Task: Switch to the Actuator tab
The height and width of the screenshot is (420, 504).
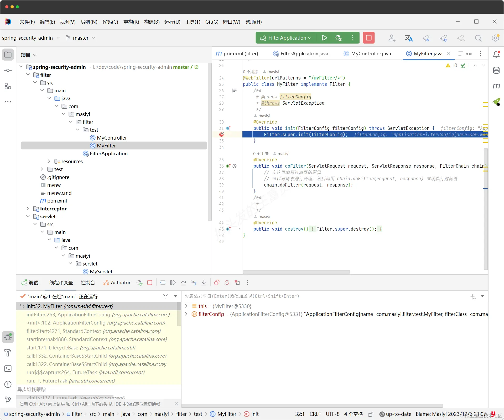Action: [x=117, y=283]
